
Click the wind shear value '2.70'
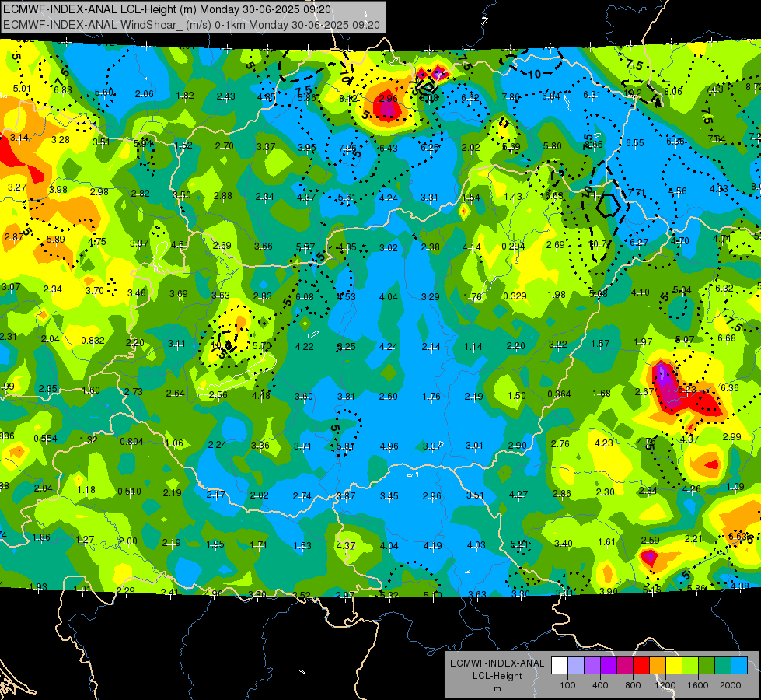pyautogui.click(x=224, y=145)
